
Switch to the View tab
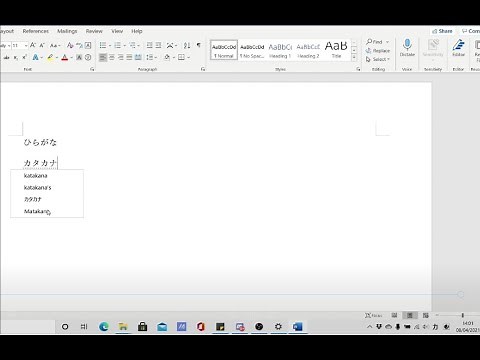click(117, 31)
